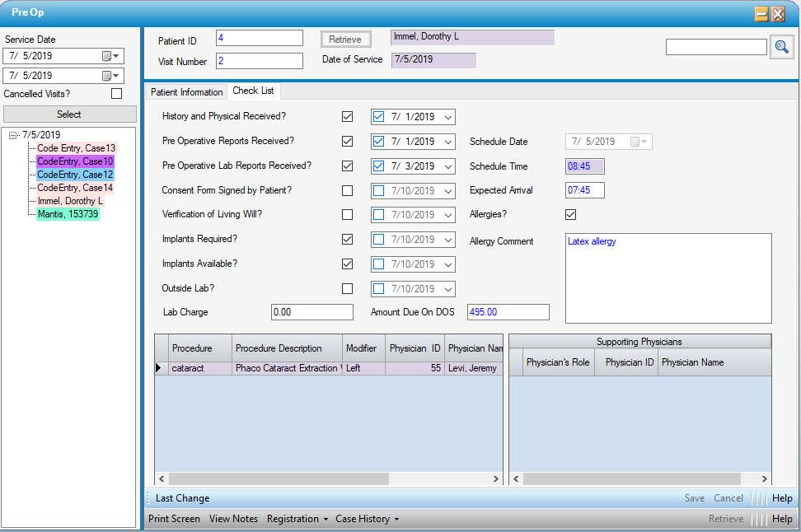Open calendar picker for second Service Date
The image size is (801, 532).
110,76
